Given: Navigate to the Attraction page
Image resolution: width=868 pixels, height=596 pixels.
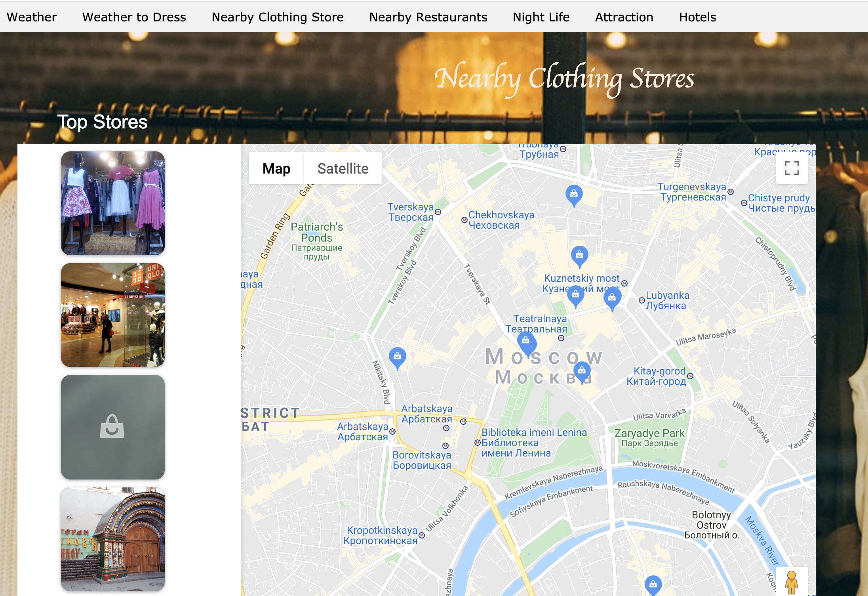Looking at the screenshot, I should 624,17.
